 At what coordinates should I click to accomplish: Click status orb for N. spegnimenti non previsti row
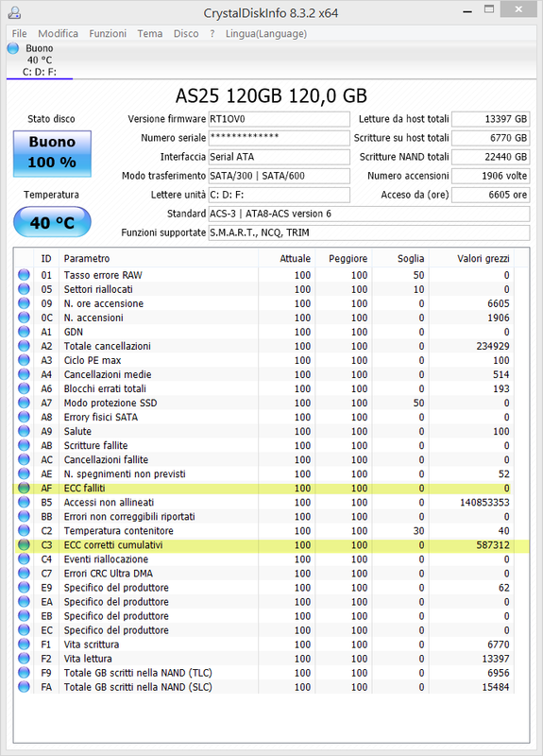(x=24, y=474)
